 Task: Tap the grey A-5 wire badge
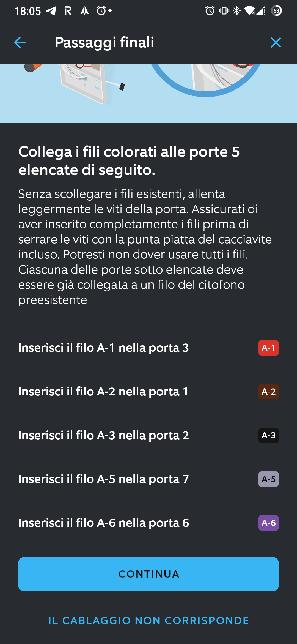[268, 479]
